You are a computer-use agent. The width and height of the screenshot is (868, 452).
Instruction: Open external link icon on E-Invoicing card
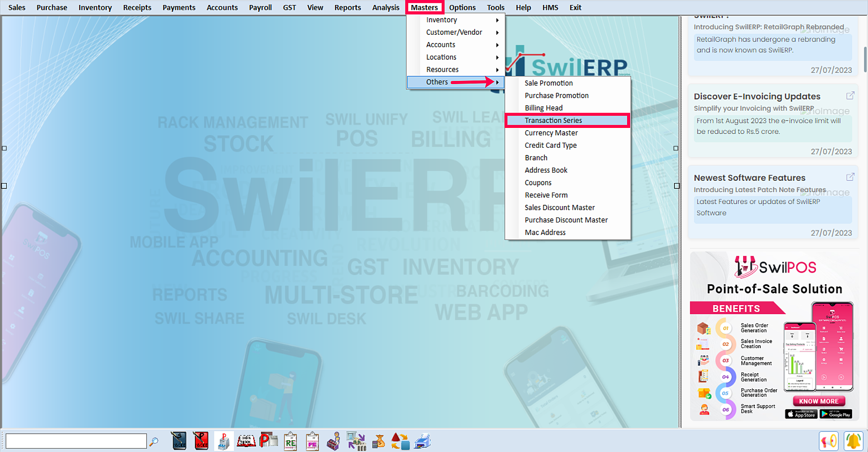pos(850,95)
